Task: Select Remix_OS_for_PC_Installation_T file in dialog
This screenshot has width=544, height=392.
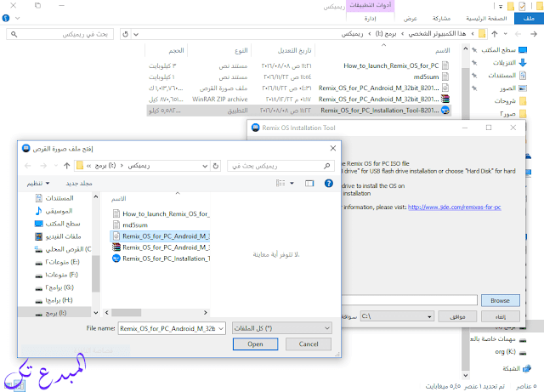Action: [161, 258]
